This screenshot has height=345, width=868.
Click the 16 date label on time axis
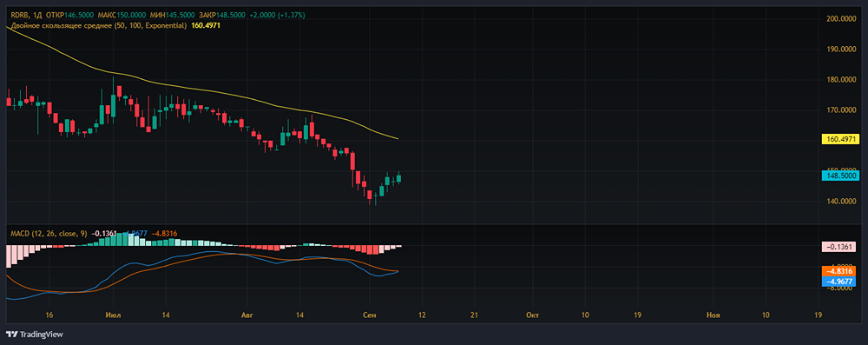click(x=49, y=315)
